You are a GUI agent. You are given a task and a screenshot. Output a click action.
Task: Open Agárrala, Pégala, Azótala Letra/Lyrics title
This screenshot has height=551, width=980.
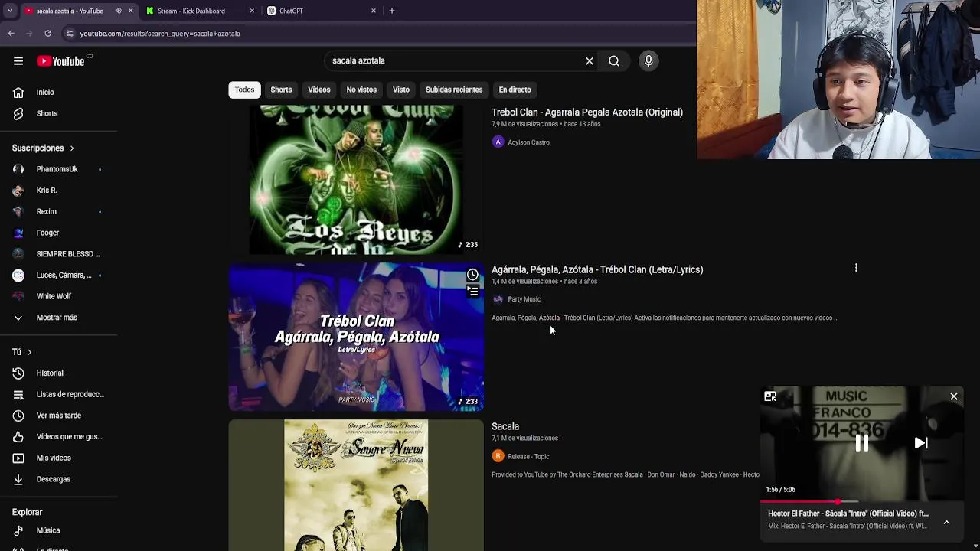tap(597, 269)
